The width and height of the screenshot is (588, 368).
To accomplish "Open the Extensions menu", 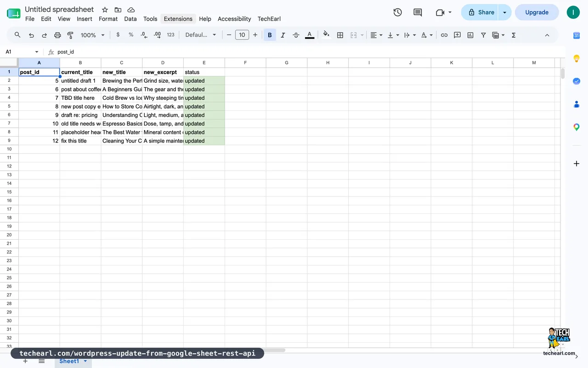I will pyautogui.click(x=178, y=19).
